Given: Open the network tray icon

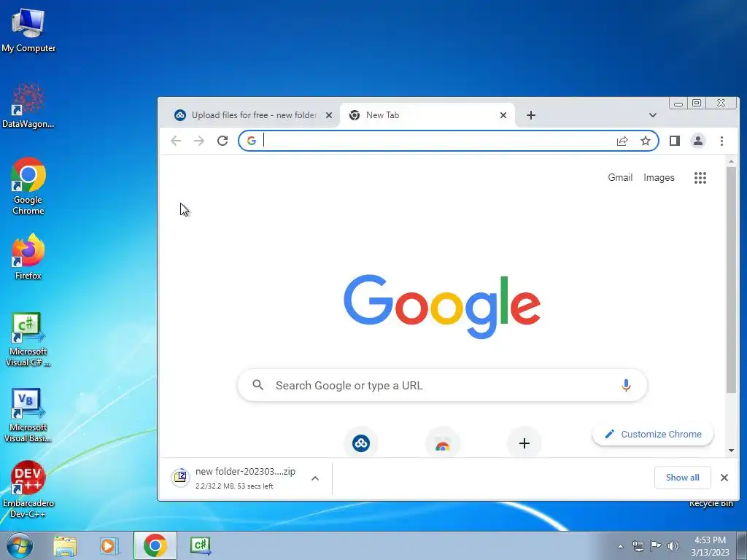Looking at the screenshot, I should click(x=638, y=546).
